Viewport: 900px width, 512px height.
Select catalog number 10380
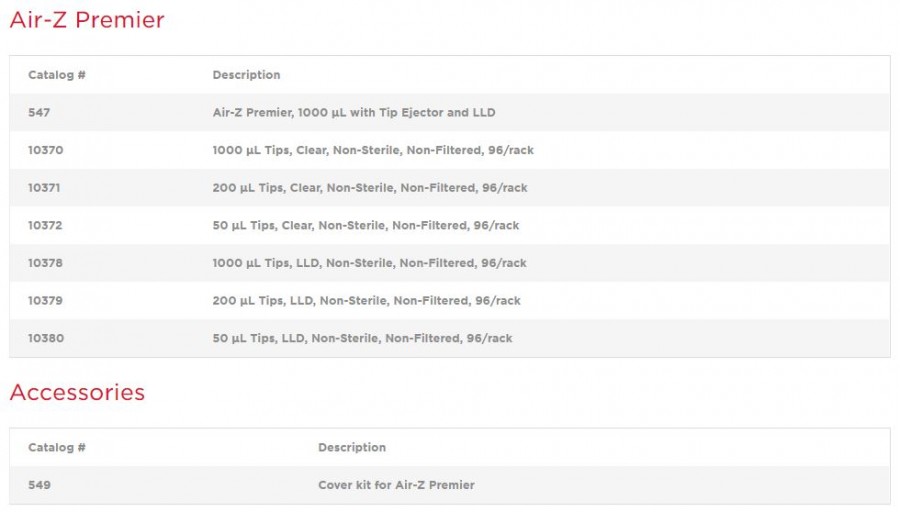point(46,338)
